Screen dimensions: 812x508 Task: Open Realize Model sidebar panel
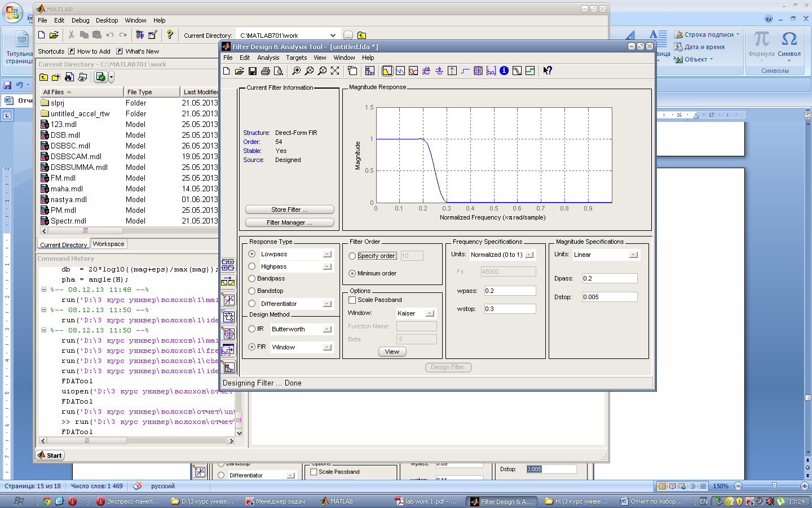(x=228, y=317)
